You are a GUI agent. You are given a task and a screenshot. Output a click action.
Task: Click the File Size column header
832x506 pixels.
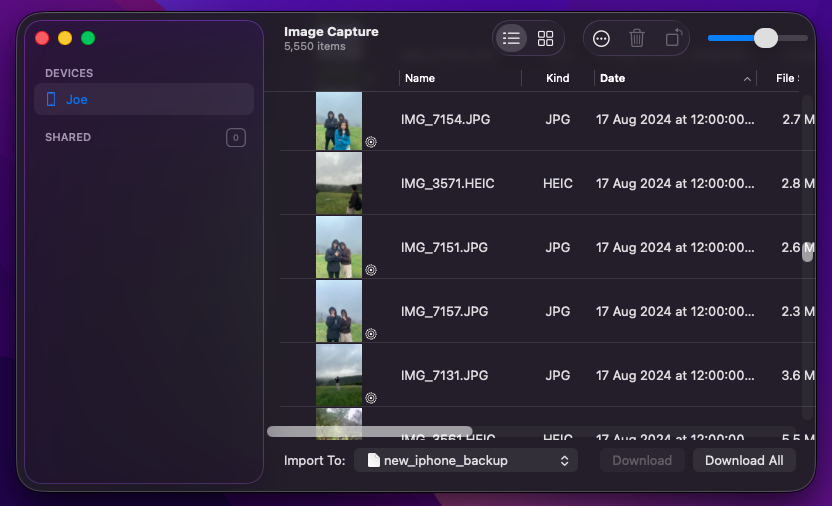(787, 78)
